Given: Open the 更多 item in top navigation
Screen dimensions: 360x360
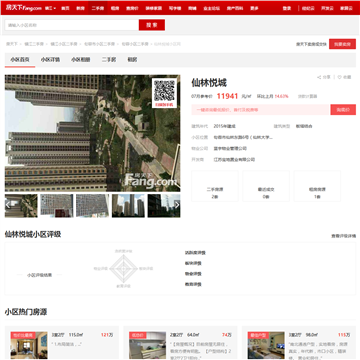Looking at the screenshot, I should pos(254,8).
